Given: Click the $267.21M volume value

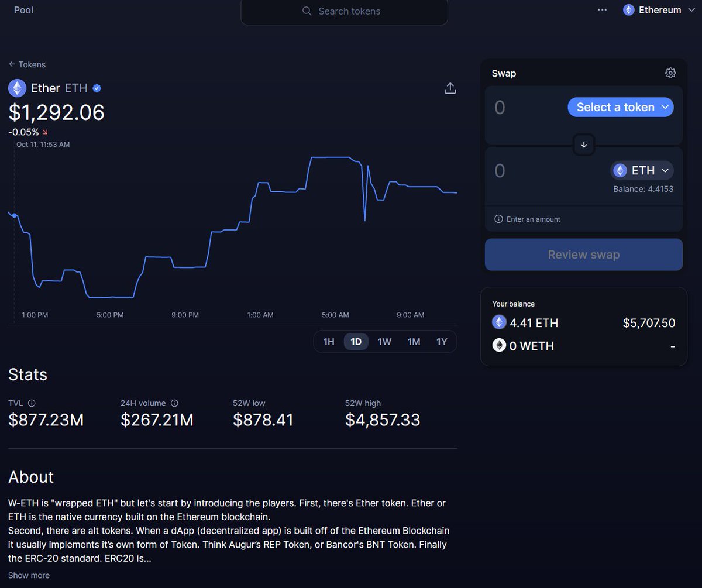Looking at the screenshot, I should pos(157,419).
